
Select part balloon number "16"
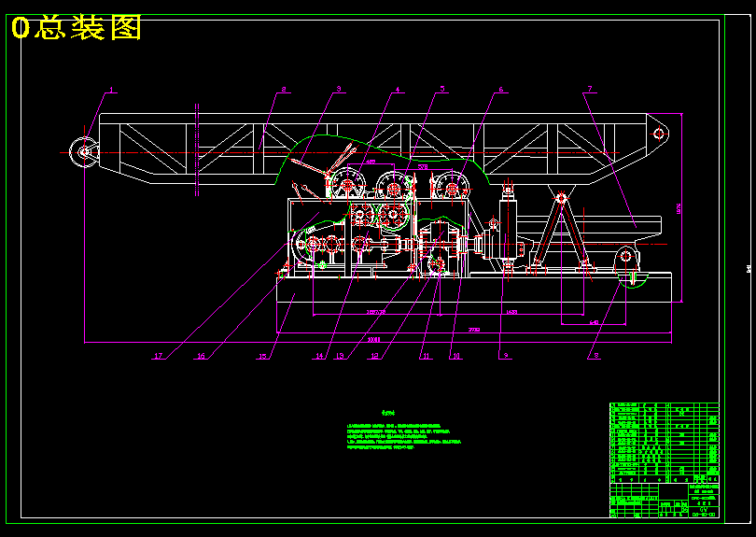pyautogui.click(x=201, y=356)
